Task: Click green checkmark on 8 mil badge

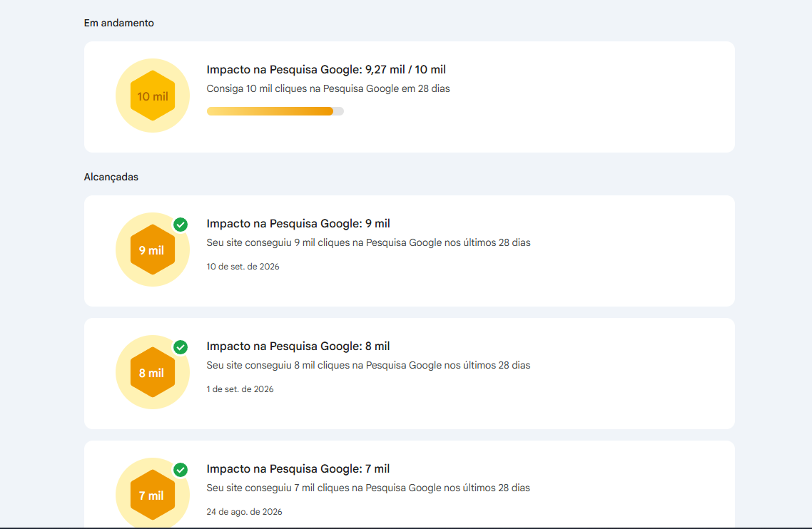Action: click(181, 347)
